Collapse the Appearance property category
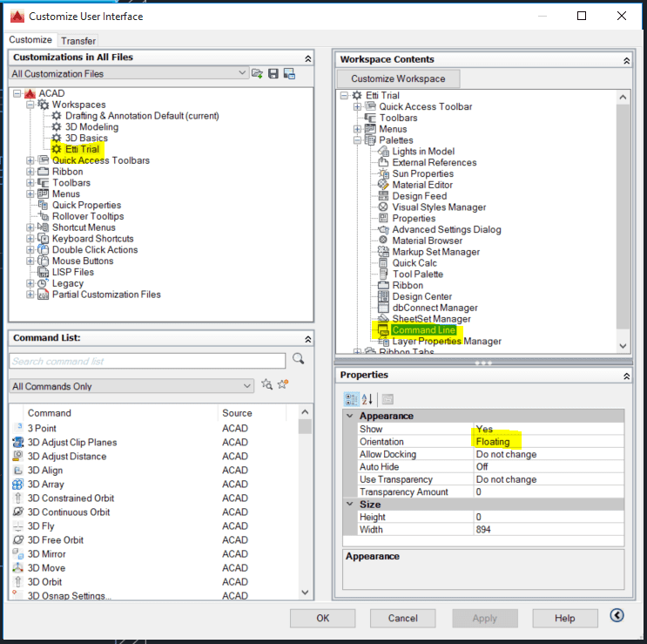Viewport: 647px width, 644px height. click(x=350, y=416)
